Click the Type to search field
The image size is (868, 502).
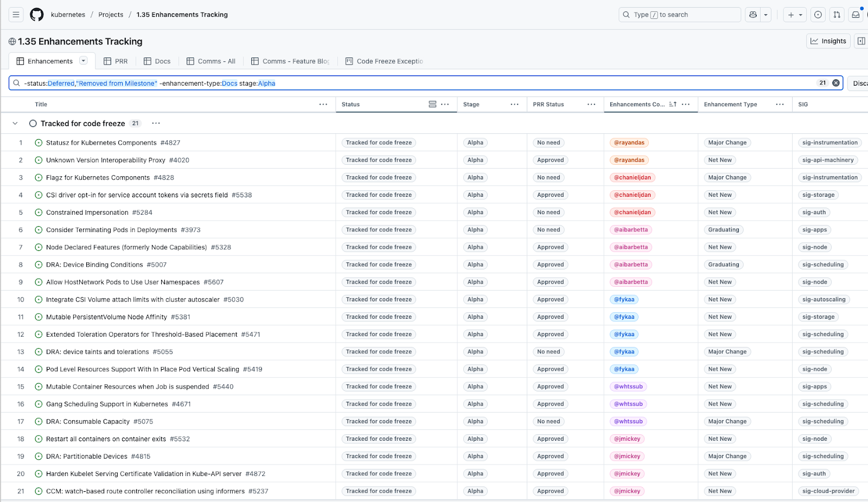click(x=680, y=15)
